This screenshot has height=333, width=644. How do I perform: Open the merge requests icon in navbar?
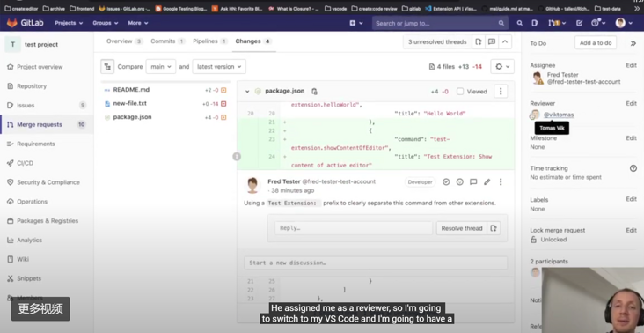click(x=554, y=23)
